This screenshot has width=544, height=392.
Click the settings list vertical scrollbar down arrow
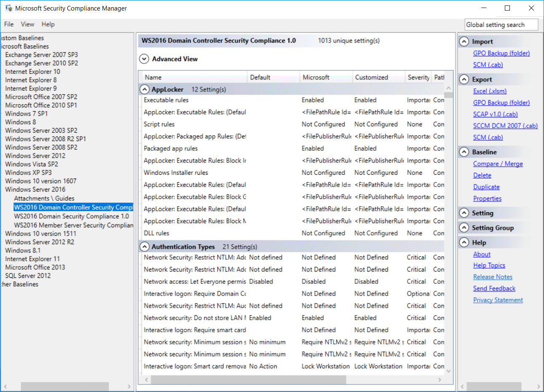tap(448, 371)
